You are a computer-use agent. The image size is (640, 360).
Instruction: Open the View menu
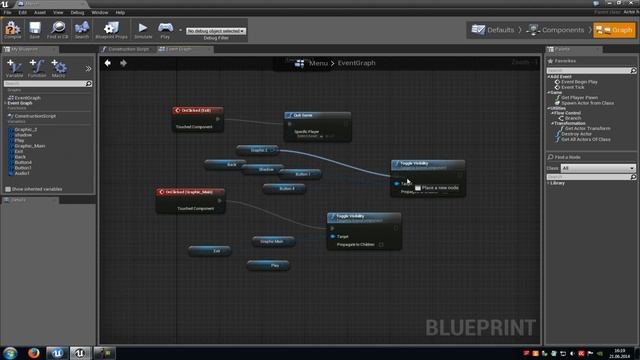[58, 13]
